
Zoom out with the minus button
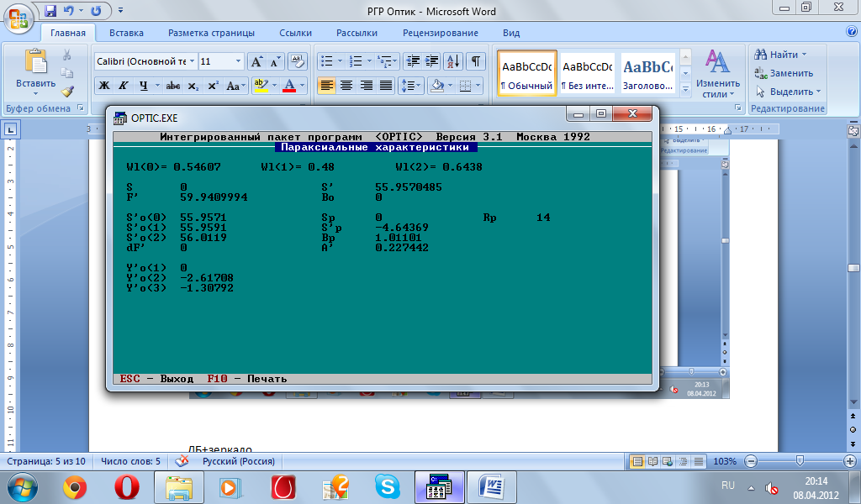click(751, 461)
